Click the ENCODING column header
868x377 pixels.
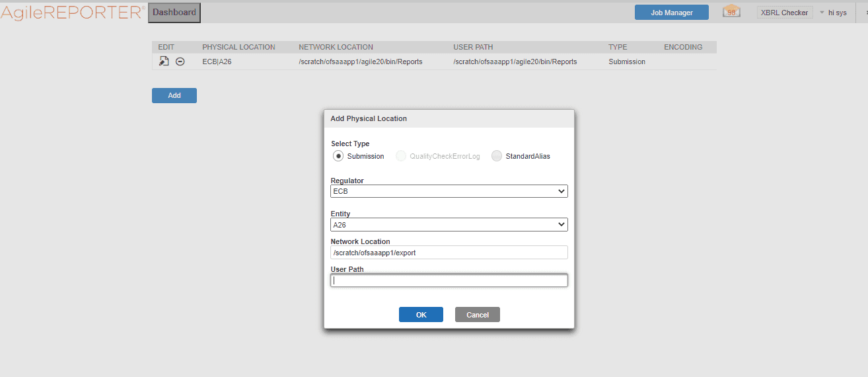click(683, 47)
